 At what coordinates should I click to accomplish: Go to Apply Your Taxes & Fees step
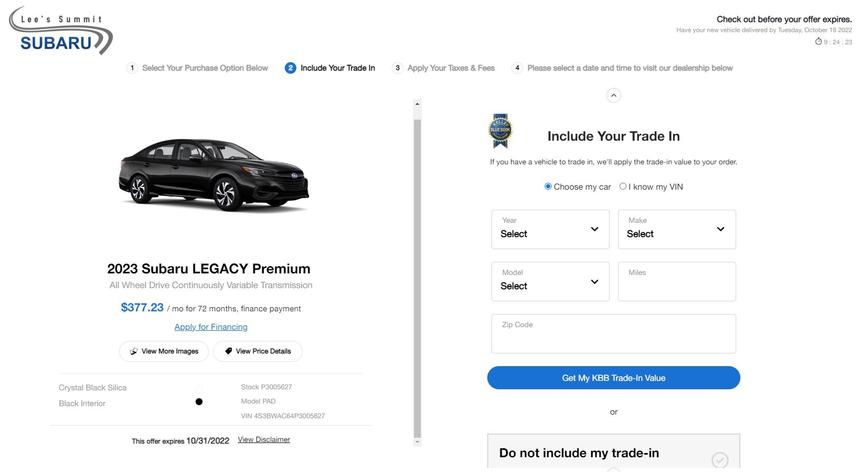coord(451,68)
